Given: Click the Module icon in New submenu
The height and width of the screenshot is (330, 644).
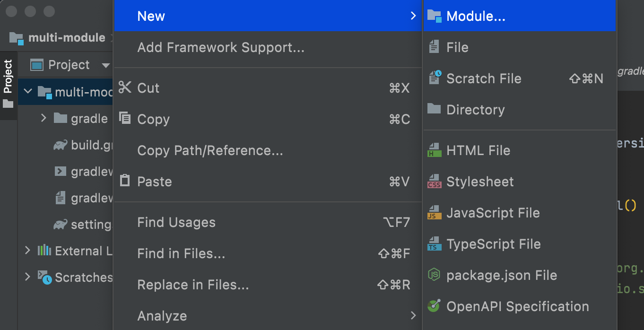Looking at the screenshot, I should point(434,16).
